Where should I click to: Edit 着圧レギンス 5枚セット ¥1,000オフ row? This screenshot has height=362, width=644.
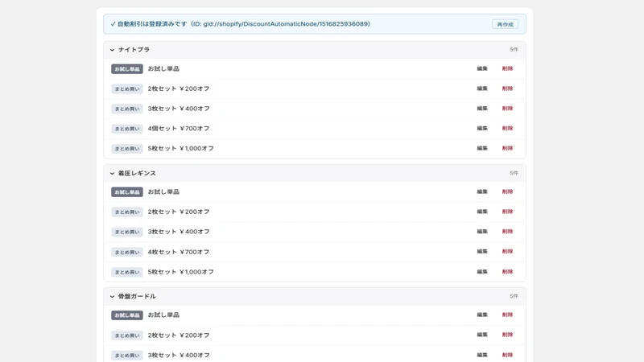pyautogui.click(x=482, y=272)
